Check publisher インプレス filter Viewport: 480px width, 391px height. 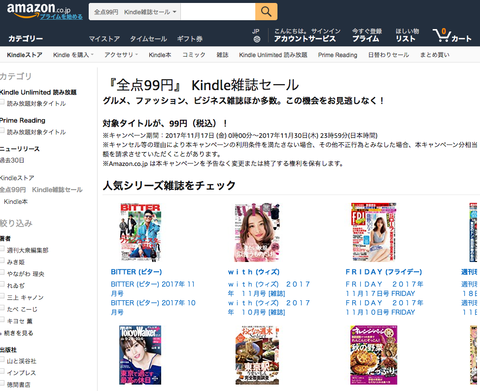coord(2,372)
